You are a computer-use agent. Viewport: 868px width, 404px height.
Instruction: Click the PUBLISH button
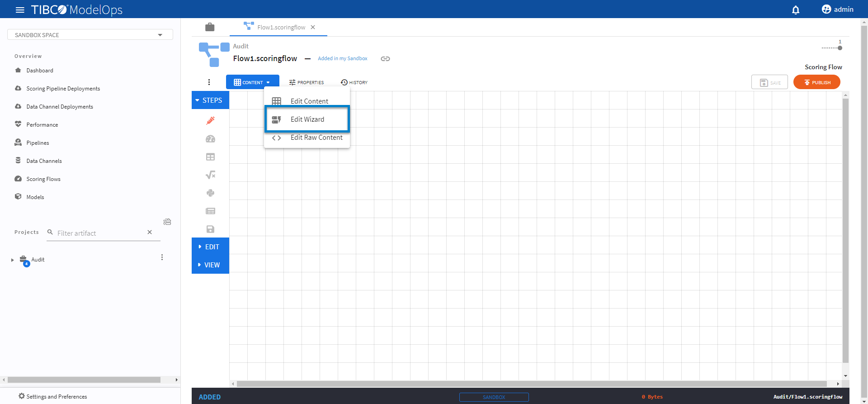pyautogui.click(x=817, y=82)
